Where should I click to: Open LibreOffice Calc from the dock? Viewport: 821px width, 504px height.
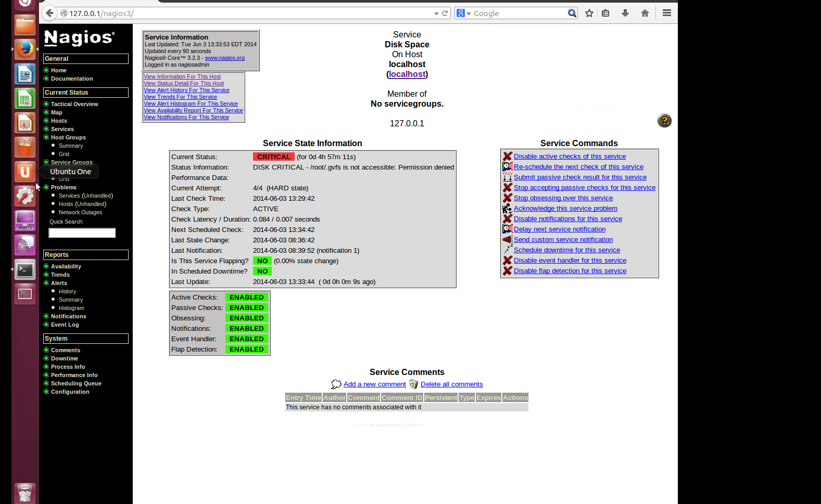pyautogui.click(x=24, y=98)
